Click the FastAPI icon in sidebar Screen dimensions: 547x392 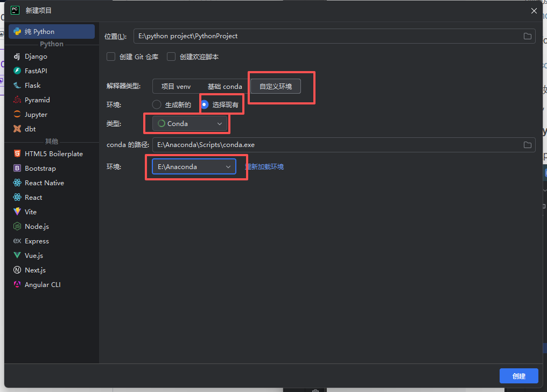tap(17, 71)
